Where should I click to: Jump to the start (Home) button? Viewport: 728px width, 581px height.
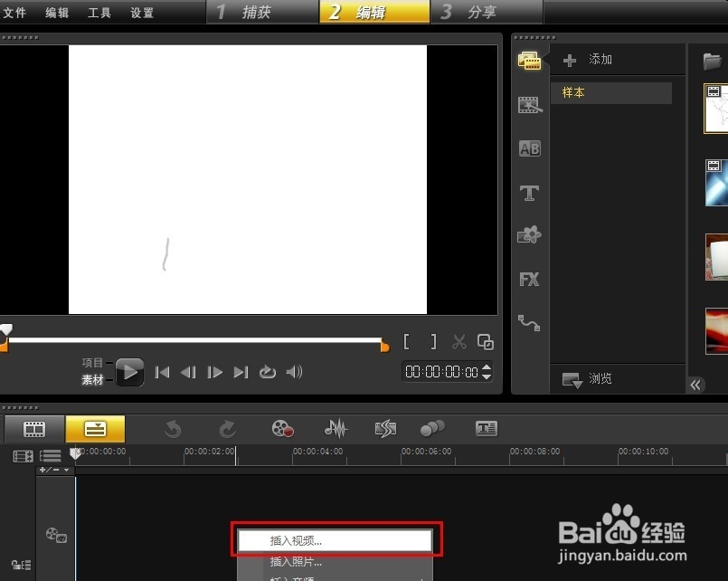162,372
